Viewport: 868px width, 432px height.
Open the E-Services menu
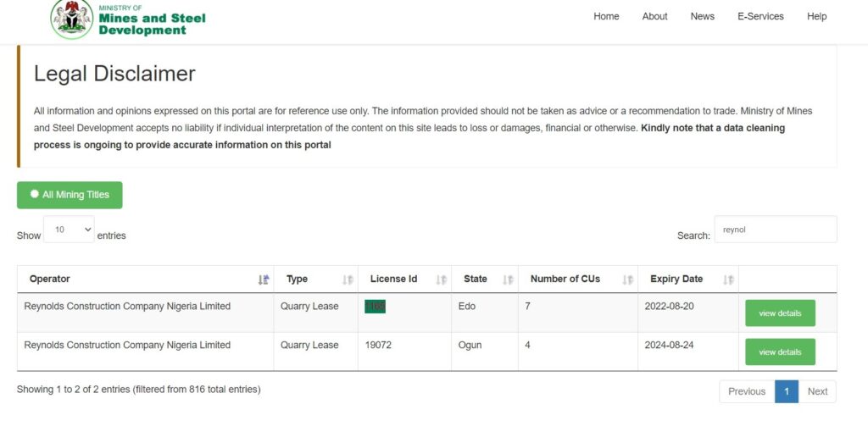pyautogui.click(x=760, y=16)
